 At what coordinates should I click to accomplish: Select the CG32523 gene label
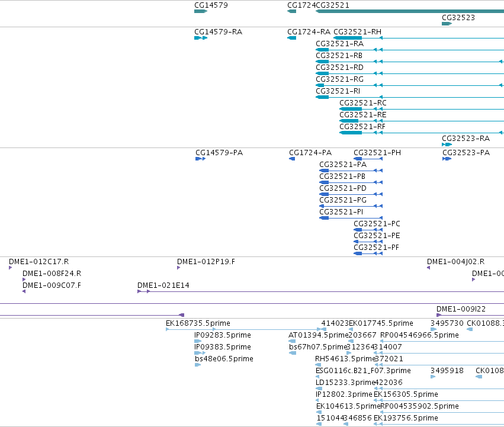pyautogui.click(x=458, y=18)
